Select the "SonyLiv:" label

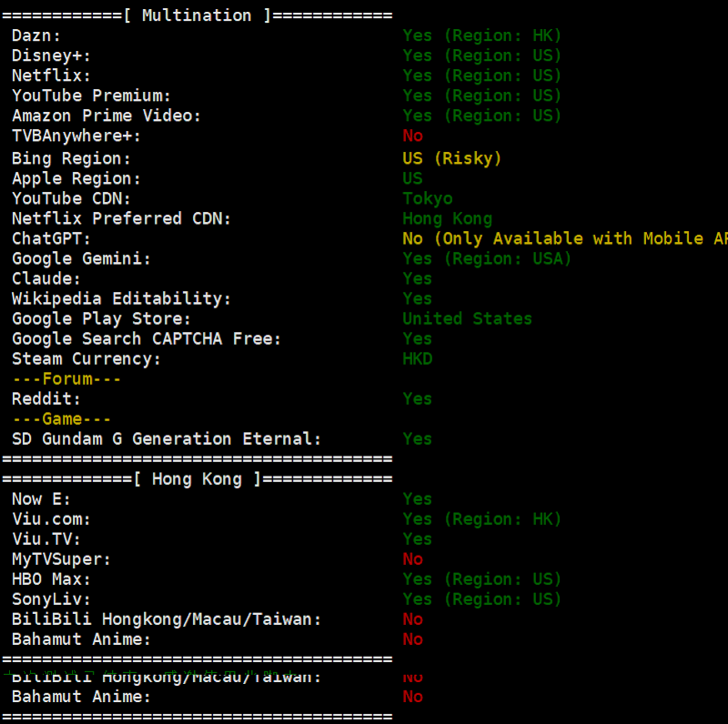(51, 599)
